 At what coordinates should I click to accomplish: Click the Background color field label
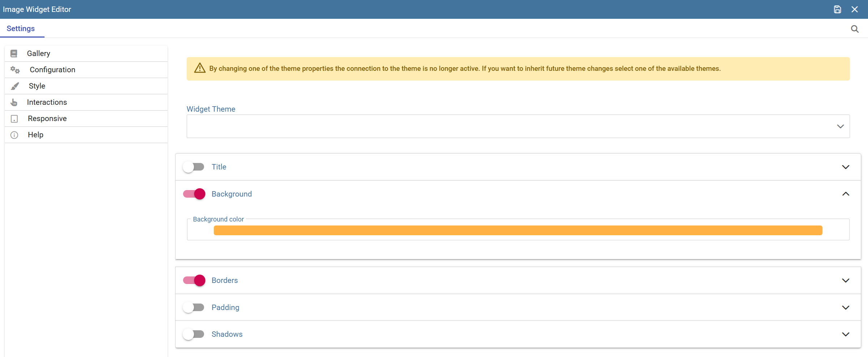tap(218, 219)
